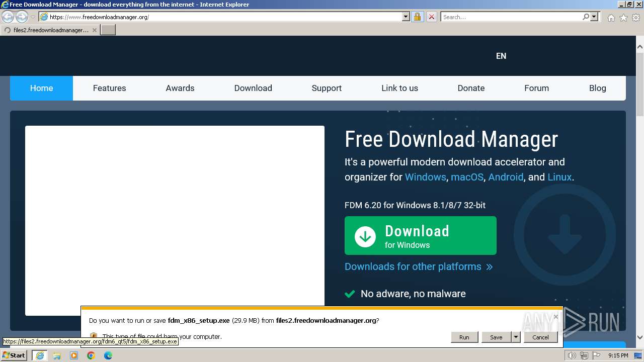644x362 pixels.
Task: Stop loading with the red X button
Action: (x=431, y=17)
